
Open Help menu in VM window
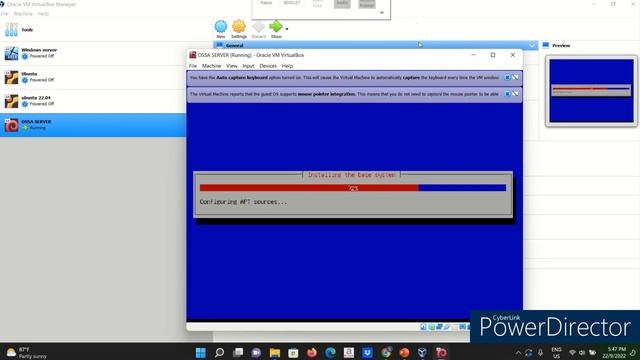[287, 66]
